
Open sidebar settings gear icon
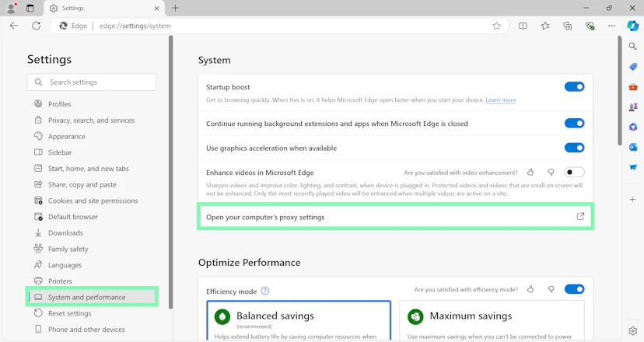(633, 330)
